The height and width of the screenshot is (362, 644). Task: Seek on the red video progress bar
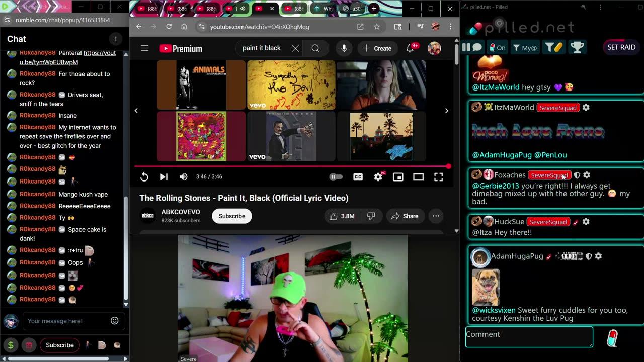point(291,166)
